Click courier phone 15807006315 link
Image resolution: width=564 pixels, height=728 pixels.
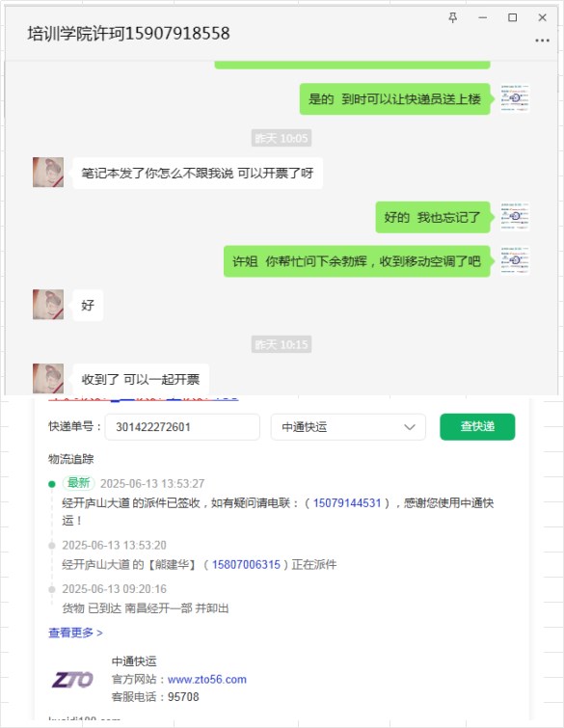coord(246,565)
